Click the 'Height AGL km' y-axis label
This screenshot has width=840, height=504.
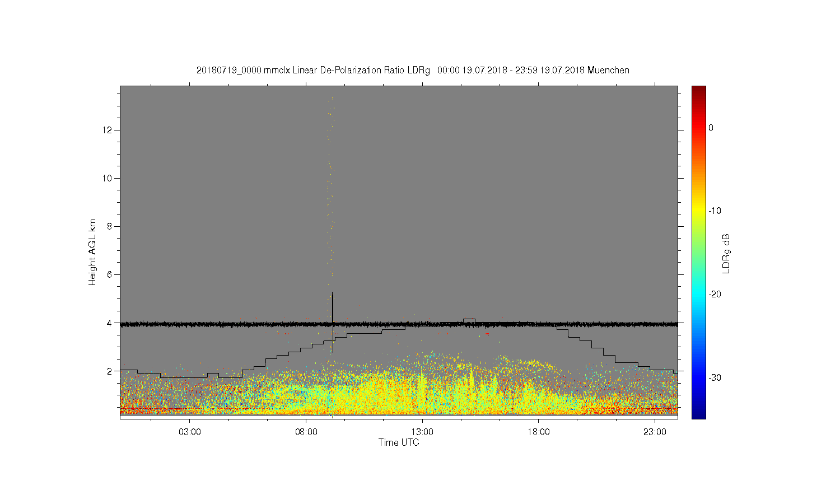point(92,252)
